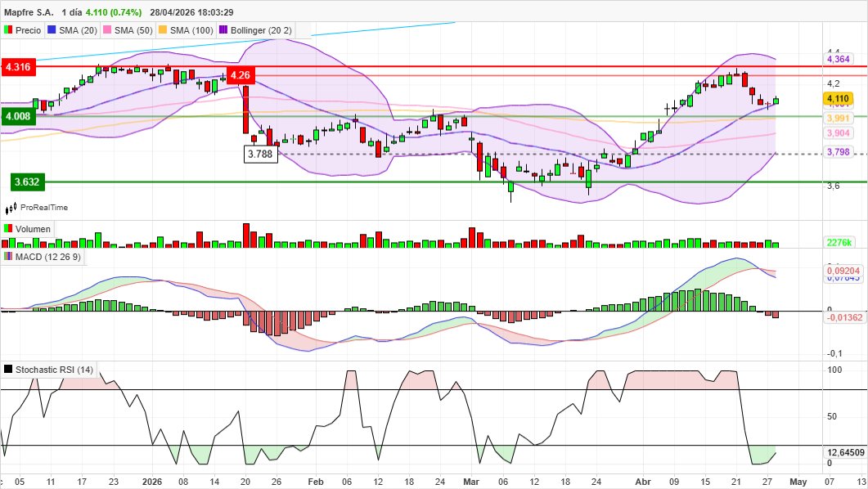The image size is (868, 489).
Task: Click the 4.110 (0.74%) price text
Action: point(114,12)
